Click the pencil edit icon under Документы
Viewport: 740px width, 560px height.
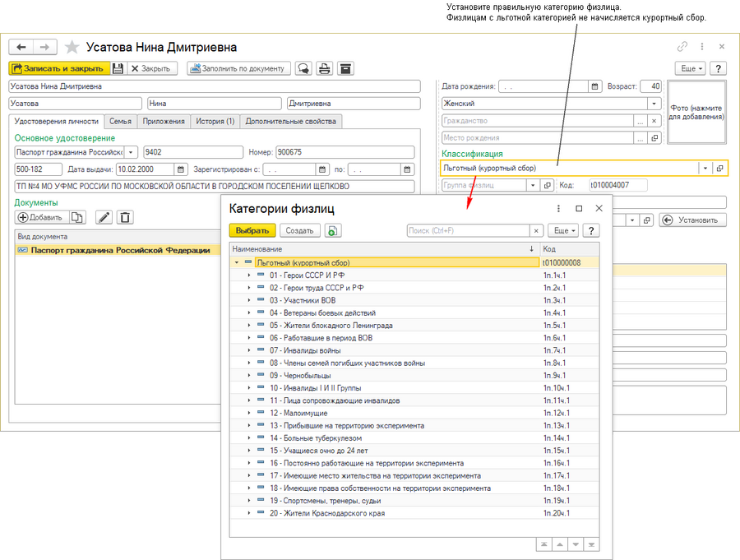(104, 217)
